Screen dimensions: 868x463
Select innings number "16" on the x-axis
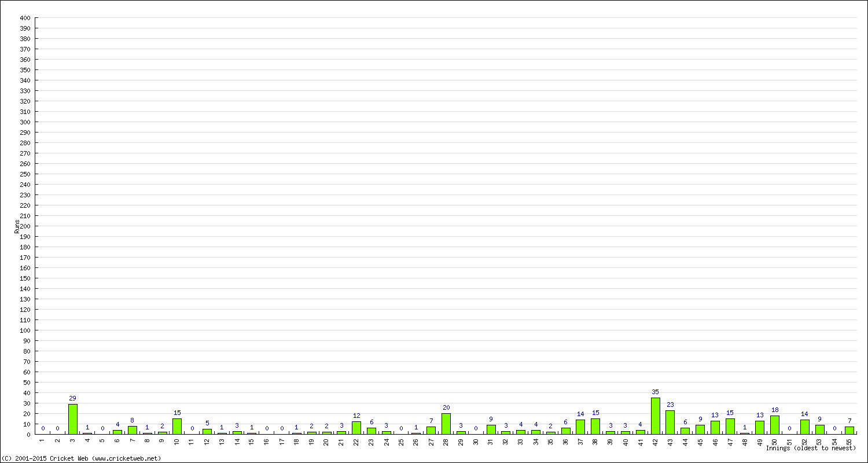click(x=267, y=442)
